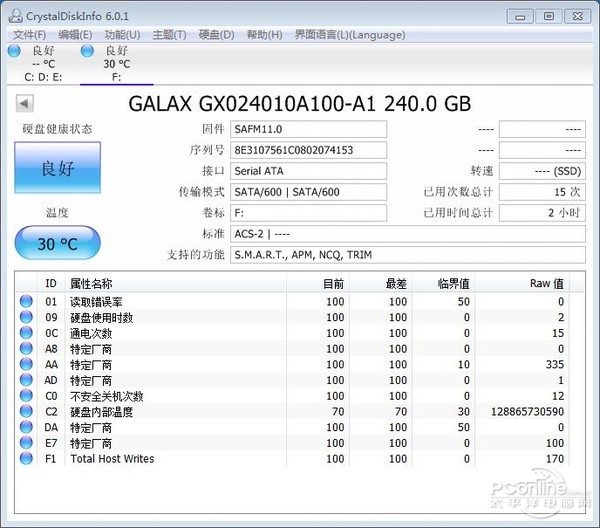Image resolution: width=600 pixels, height=528 pixels.
Task: Select the 通电次数 attribute name
Action: pyautogui.click(x=91, y=333)
